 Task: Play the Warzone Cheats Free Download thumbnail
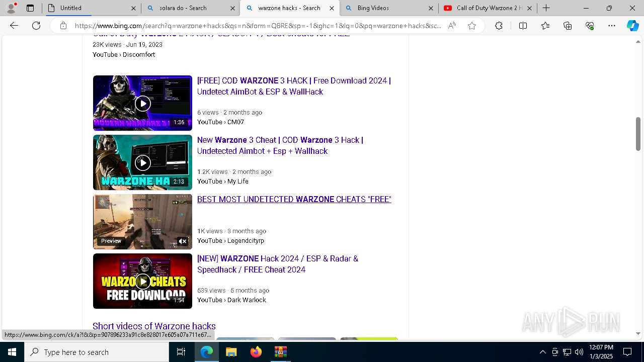(x=142, y=281)
